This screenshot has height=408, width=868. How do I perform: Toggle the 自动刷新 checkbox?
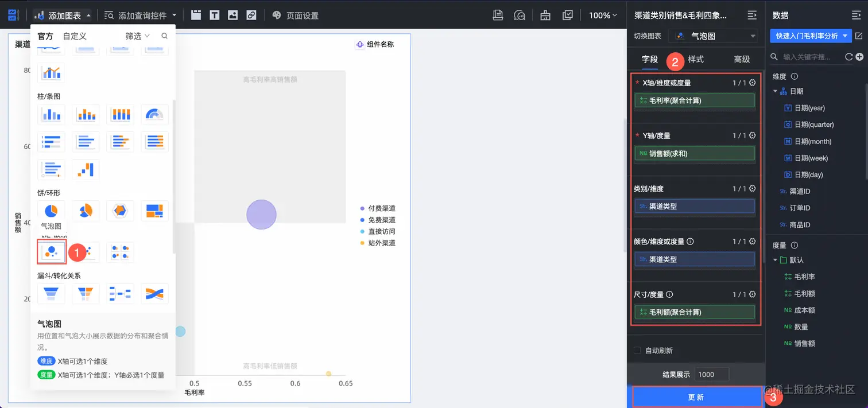click(x=637, y=350)
